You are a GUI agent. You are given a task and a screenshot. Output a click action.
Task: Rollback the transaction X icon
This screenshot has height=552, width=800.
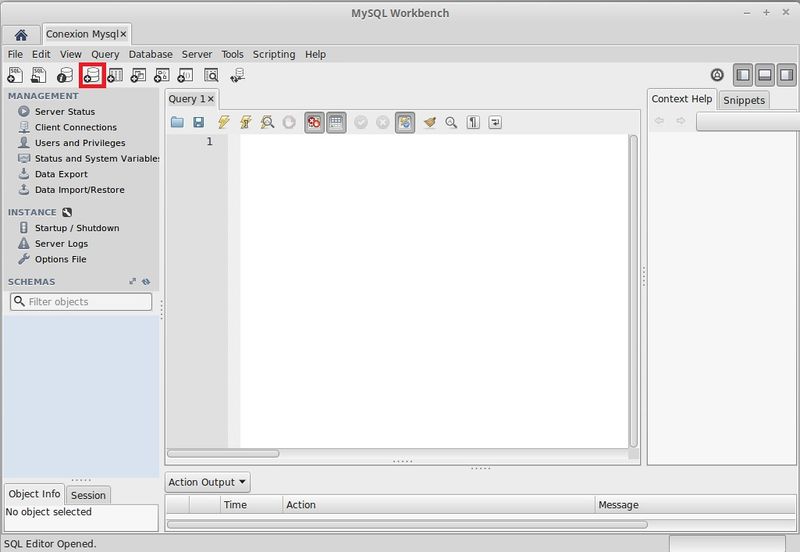(383, 122)
